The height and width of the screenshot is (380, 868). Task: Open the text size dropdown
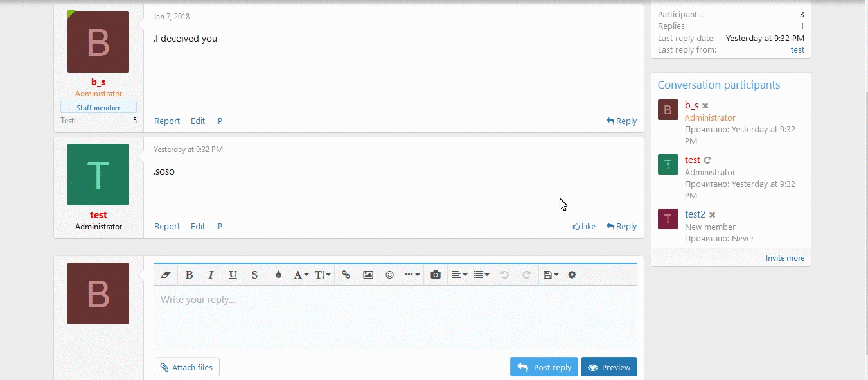(x=321, y=275)
